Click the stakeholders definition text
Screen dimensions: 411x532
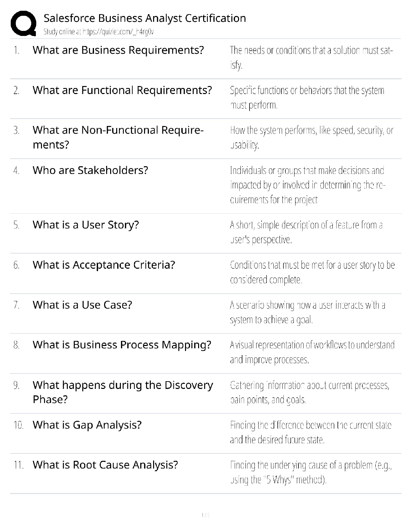[307, 185]
